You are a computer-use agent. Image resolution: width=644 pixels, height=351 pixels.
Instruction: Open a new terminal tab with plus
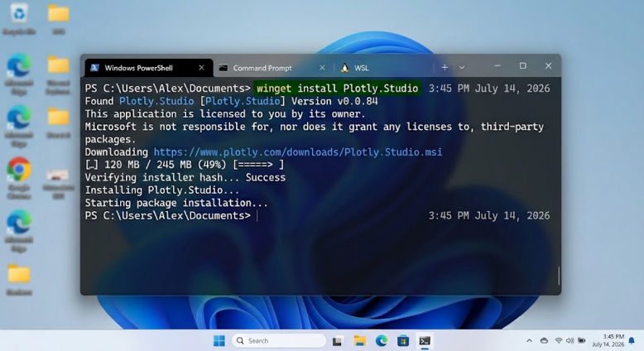click(445, 67)
